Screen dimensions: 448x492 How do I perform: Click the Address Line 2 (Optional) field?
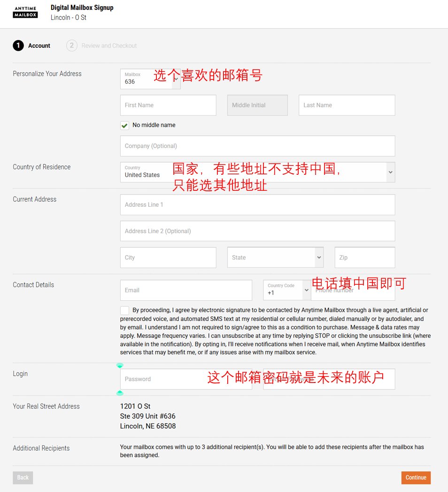257,231
